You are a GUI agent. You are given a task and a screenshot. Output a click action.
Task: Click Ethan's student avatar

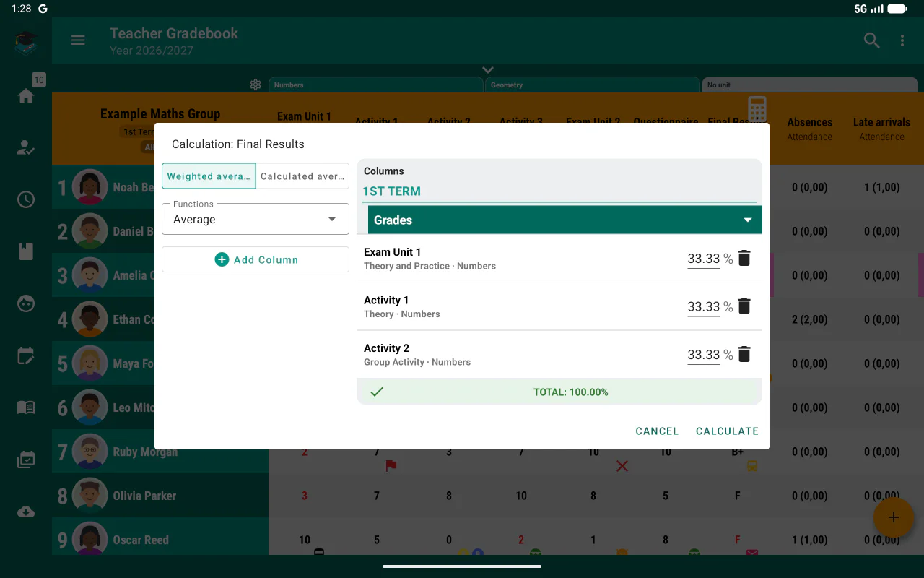tap(90, 319)
